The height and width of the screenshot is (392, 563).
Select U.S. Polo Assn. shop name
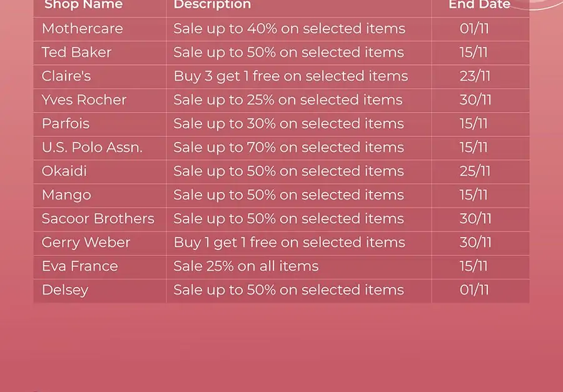coord(92,148)
